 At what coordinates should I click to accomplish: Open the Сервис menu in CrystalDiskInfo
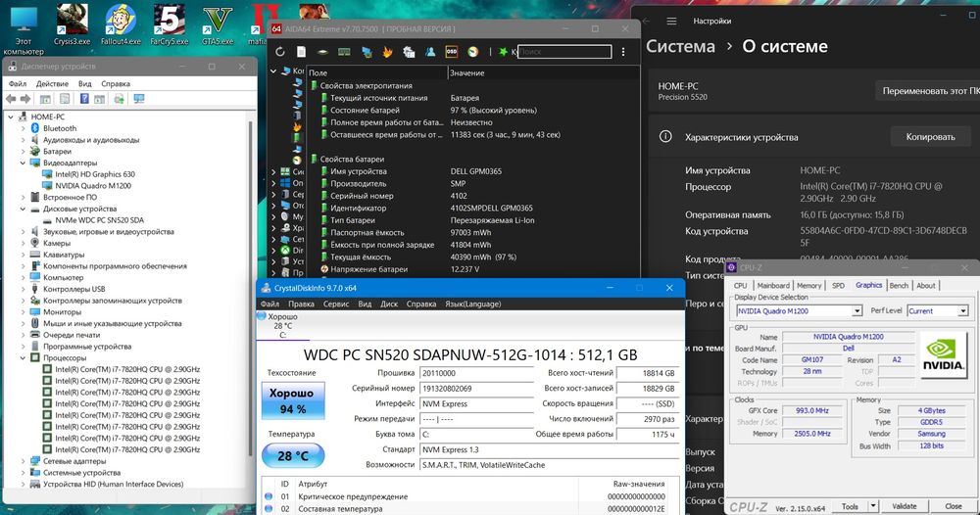coord(336,304)
